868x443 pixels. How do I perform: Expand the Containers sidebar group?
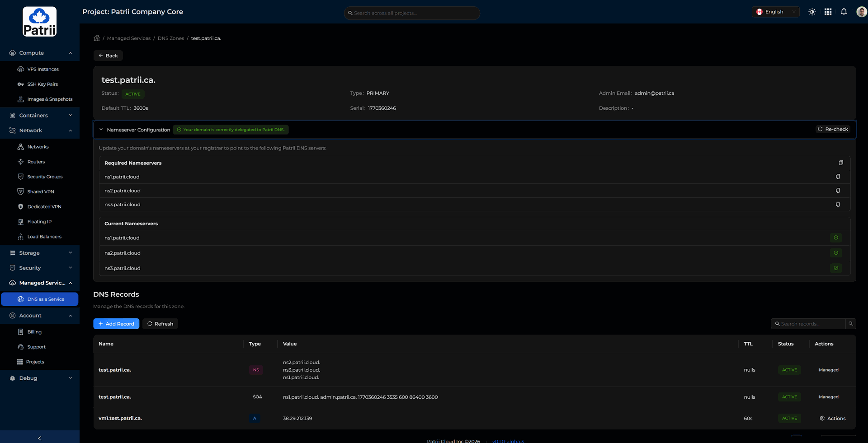click(x=40, y=116)
